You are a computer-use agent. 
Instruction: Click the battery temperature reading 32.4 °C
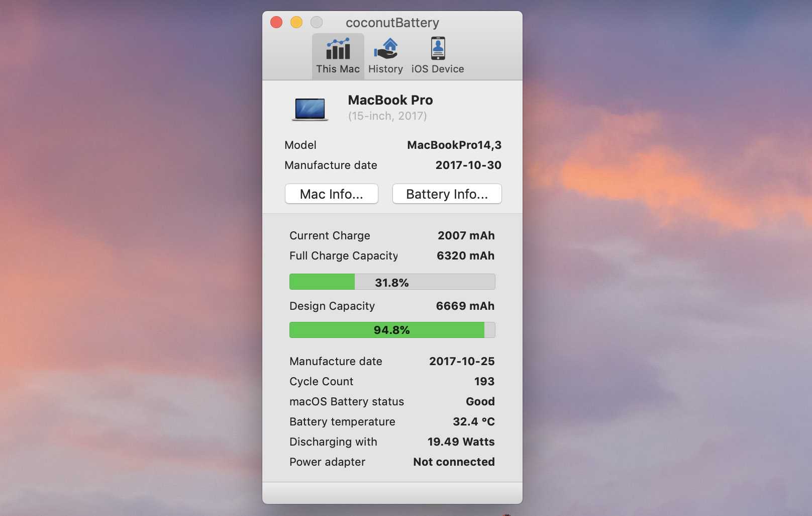473,422
